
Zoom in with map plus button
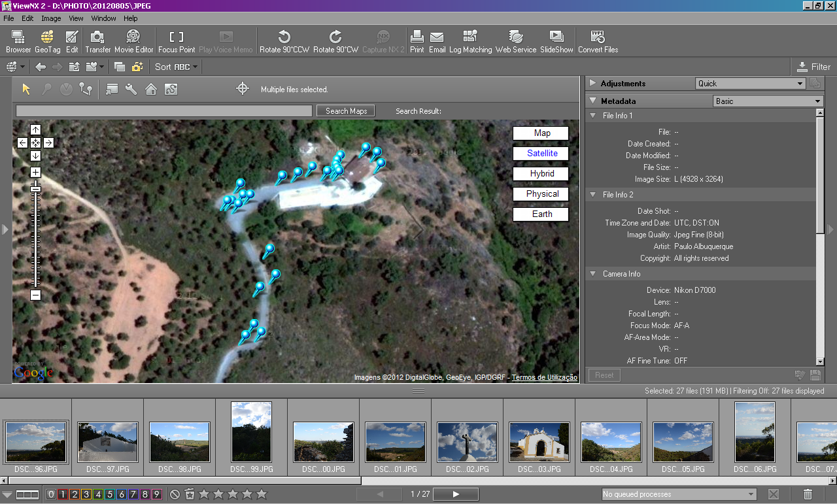pyautogui.click(x=35, y=173)
